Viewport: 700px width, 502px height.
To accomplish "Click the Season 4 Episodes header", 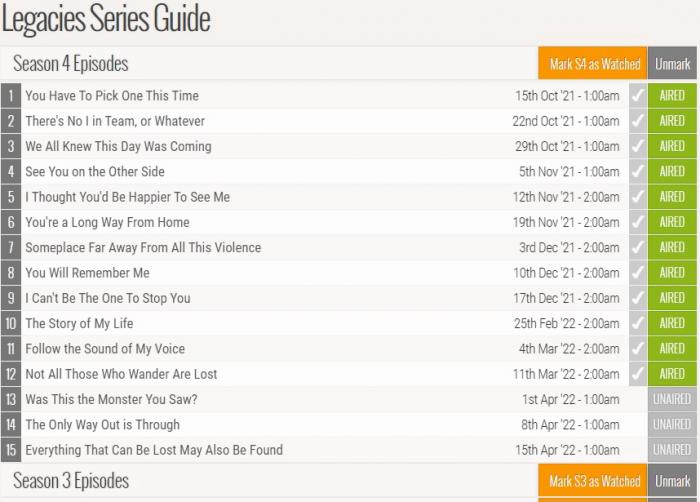I will pyautogui.click(x=71, y=64).
